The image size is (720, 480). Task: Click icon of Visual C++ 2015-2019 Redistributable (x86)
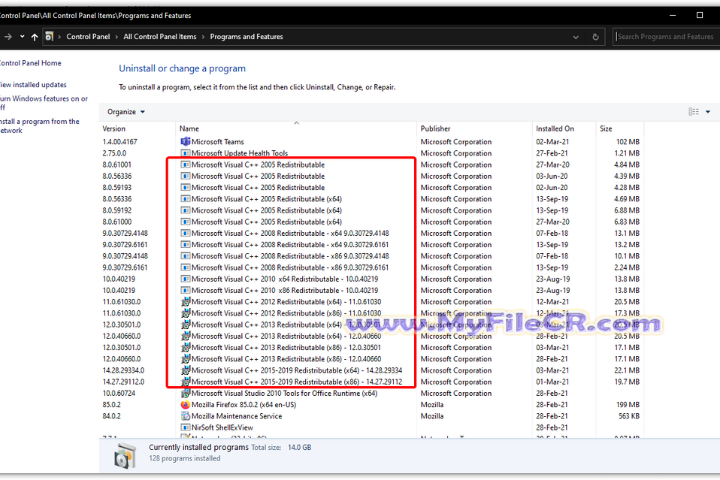(185, 382)
